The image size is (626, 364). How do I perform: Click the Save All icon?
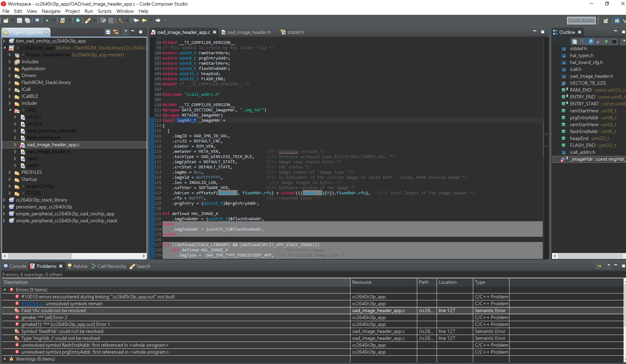click(x=27, y=20)
